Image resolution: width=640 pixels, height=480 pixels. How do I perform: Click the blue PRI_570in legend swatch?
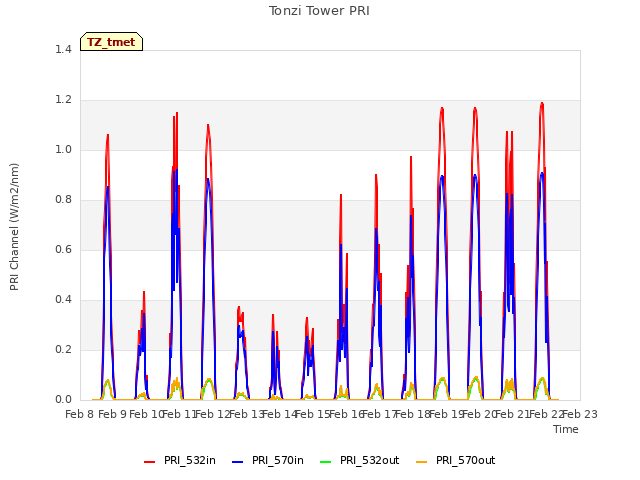point(238,462)
